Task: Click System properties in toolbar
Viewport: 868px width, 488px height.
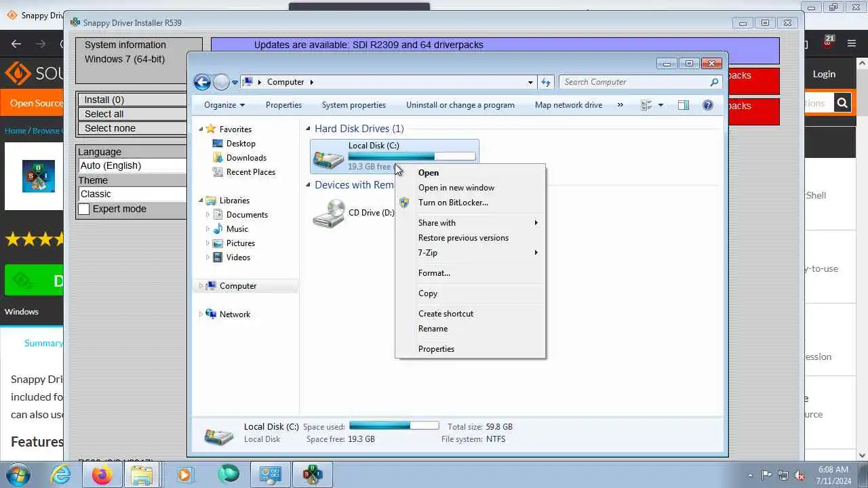Action: coord(353,105)
